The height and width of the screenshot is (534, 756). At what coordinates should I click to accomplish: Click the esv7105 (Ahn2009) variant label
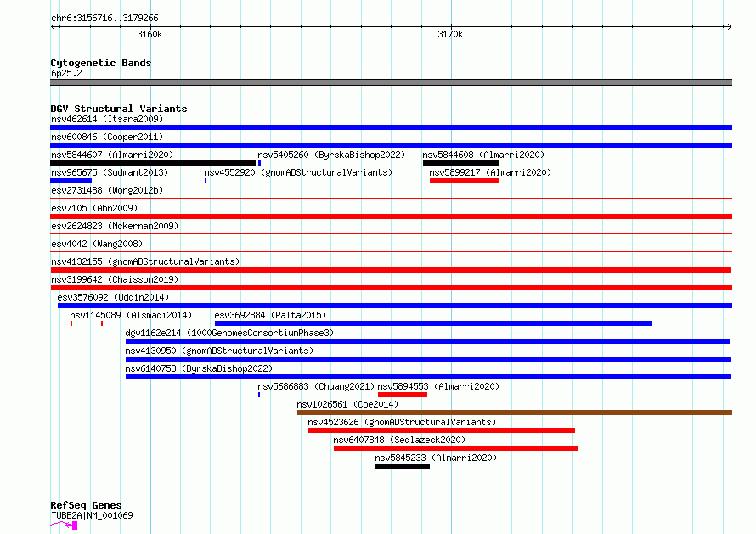pyautogui.click(x=94, y=208)
